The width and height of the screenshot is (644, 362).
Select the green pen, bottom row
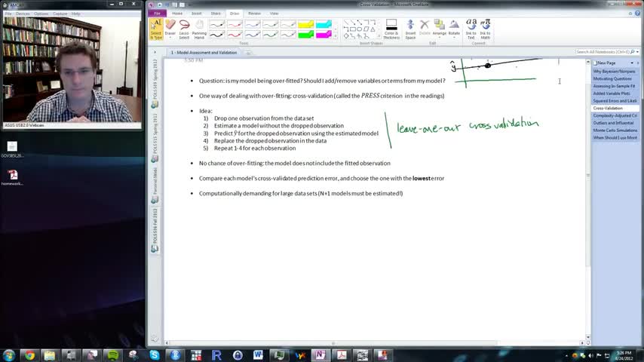(x=270, y=35)
